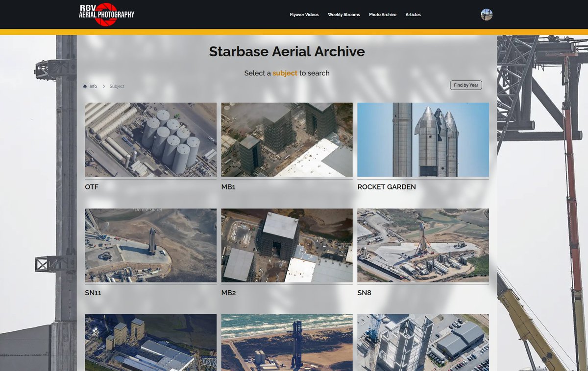Click the Starbase Aerial Archive heading
588x371 pixels.
(x=287, y=51)
